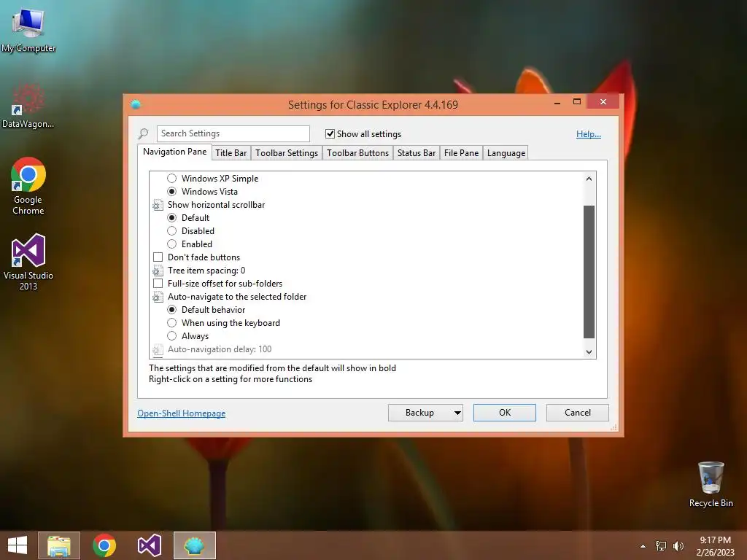The image size is (747, 560).
Task: Show hidden tray icons arrow
Action: 643,546
